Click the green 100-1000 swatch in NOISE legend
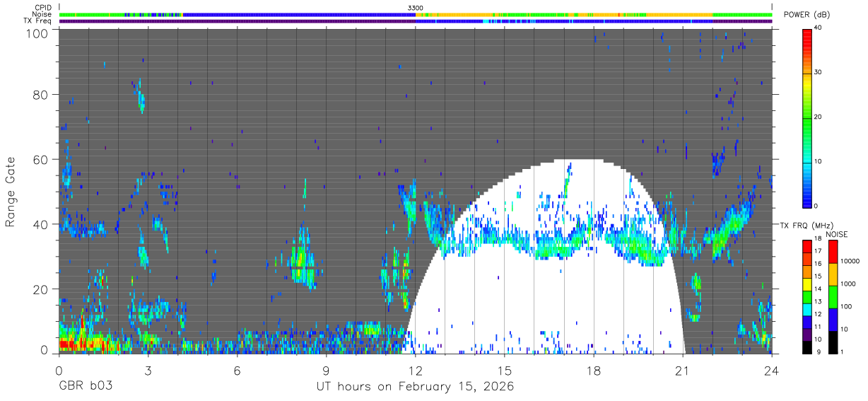The image size is (868, 401). coord(833,296)
